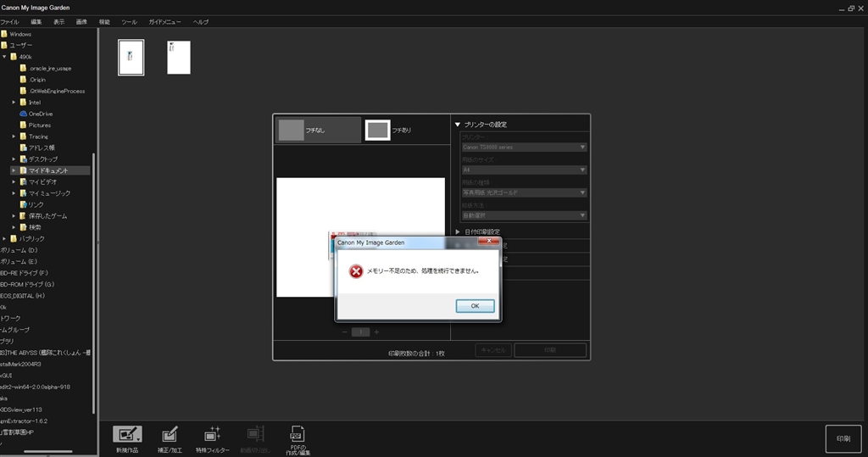Open the 編集 menu
Image resolution: width=868 pixels, height=457 pixels.
coord(36,22)
